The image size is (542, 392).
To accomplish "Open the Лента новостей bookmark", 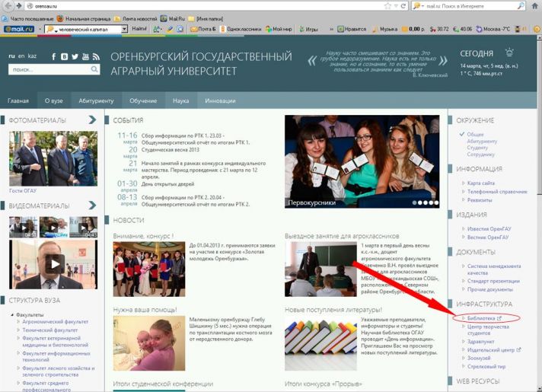I will (135, 19).
